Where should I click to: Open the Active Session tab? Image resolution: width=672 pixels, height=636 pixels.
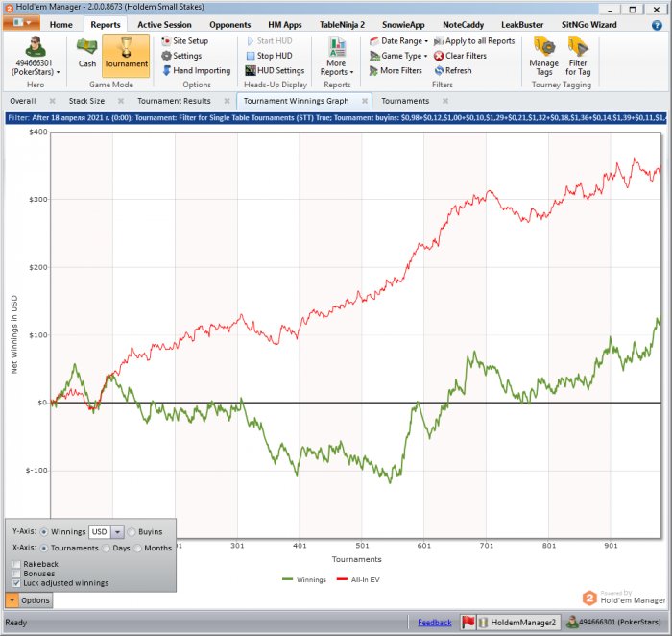[x=164, y=25]
